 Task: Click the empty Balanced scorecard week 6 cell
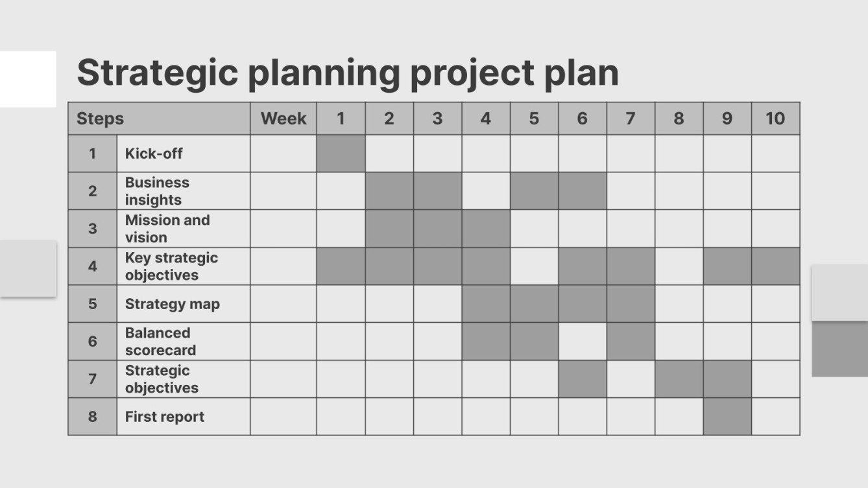(582, 342)
